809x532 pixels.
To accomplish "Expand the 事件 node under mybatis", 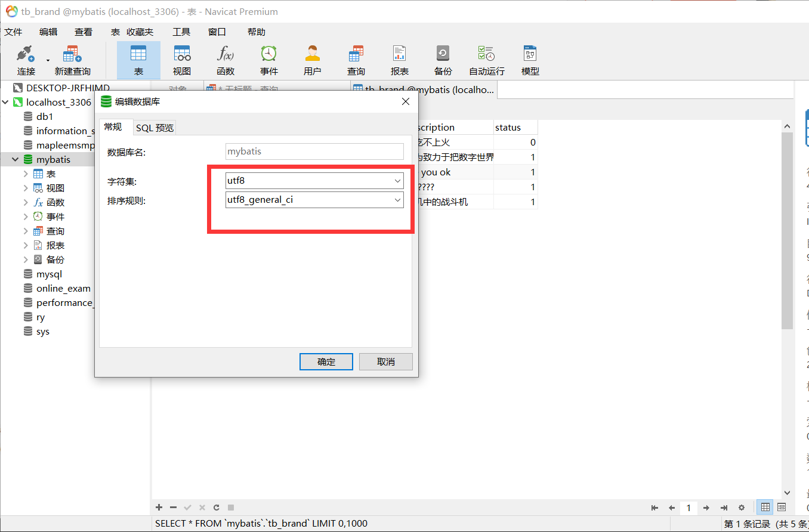I will 26,217.
